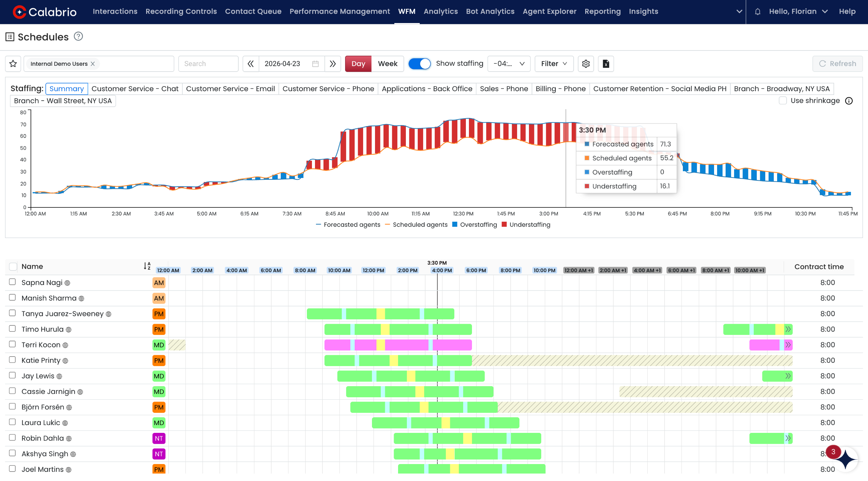Export schedule to Excel file icon
Screen dimensions: 868x481
(x=606, y=64)
